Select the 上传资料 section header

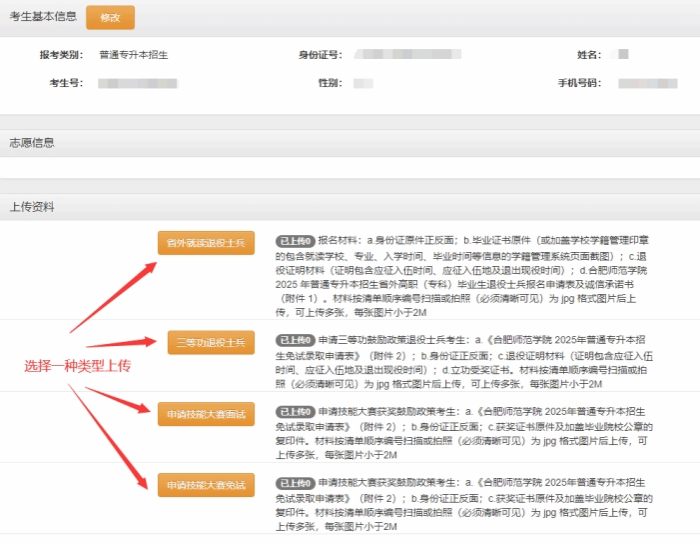coord(33,207)
